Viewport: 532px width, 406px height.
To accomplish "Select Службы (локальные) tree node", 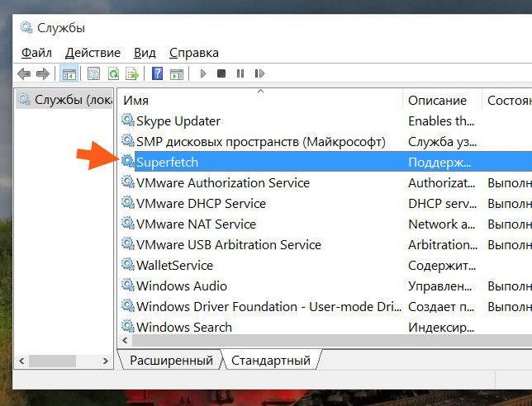I will coord(64,100).
